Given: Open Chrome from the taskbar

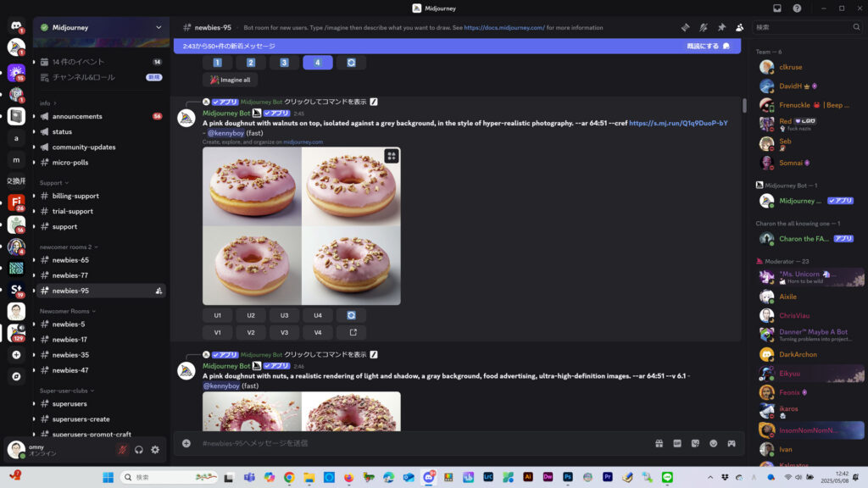Looking at the screenshot, I should tap(289, 478).
